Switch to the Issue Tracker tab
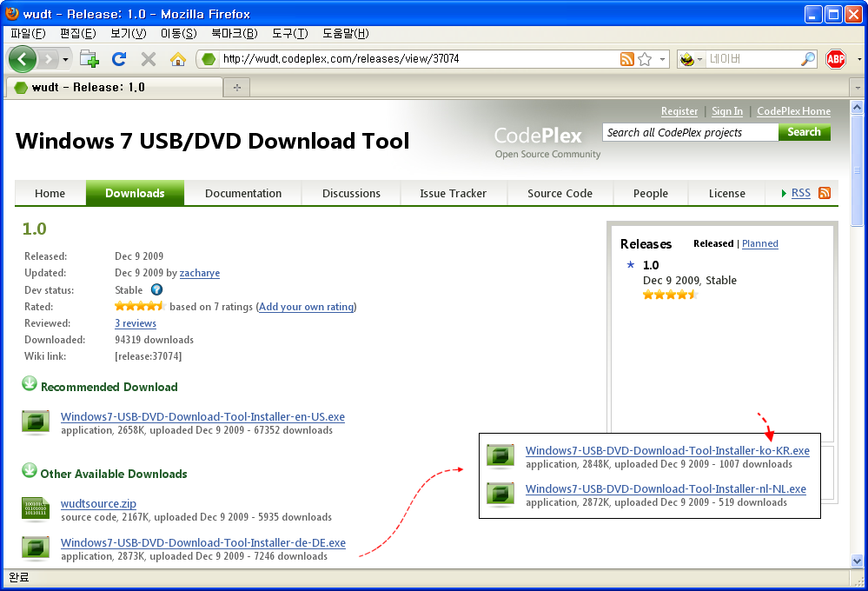 click(x=453, y=193)
